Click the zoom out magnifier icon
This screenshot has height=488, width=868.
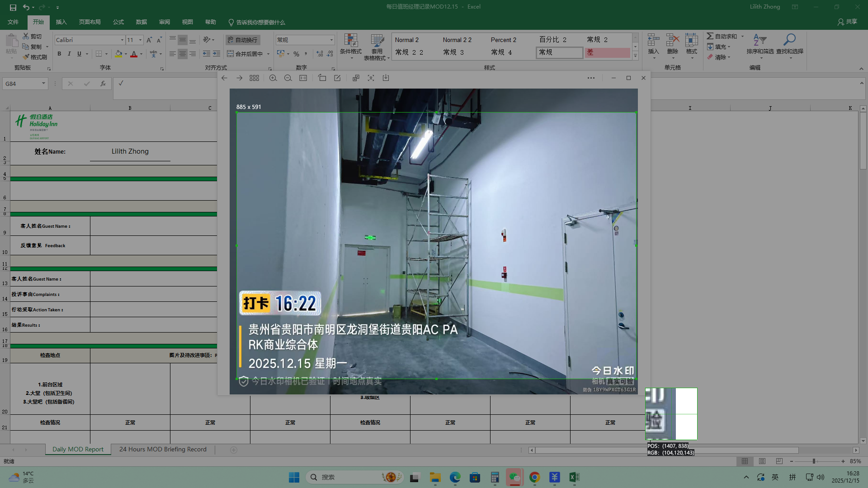(x=288, y=78)
